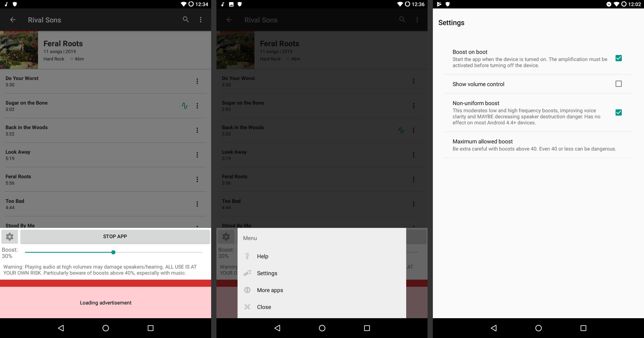The image size is (644, 338).
Task: Expand the three-dot menu on Too Bad track
Action: 197,204
